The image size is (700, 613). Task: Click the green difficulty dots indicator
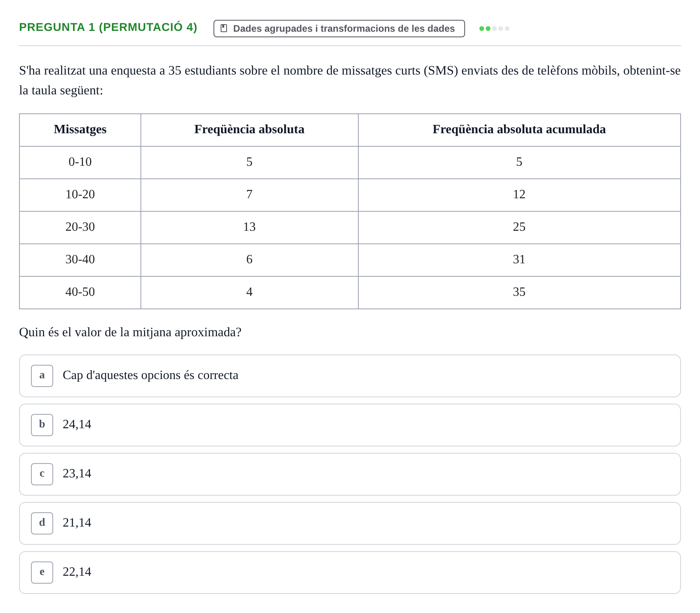[x=494, y=29]
